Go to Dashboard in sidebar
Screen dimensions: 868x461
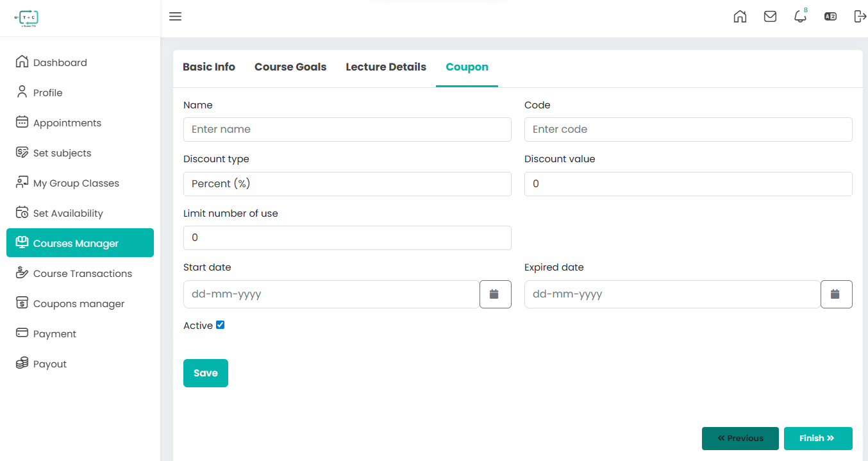(x=80, y=62)
